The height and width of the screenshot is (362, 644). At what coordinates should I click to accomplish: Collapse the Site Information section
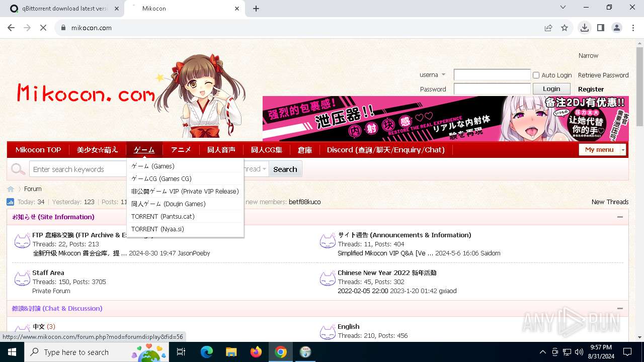point(620,217)
